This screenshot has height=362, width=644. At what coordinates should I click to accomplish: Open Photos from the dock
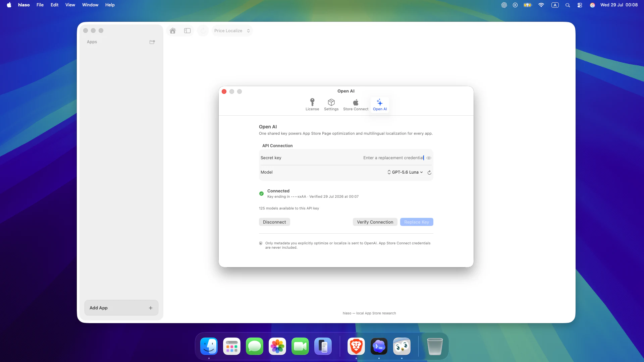(277, 346)
